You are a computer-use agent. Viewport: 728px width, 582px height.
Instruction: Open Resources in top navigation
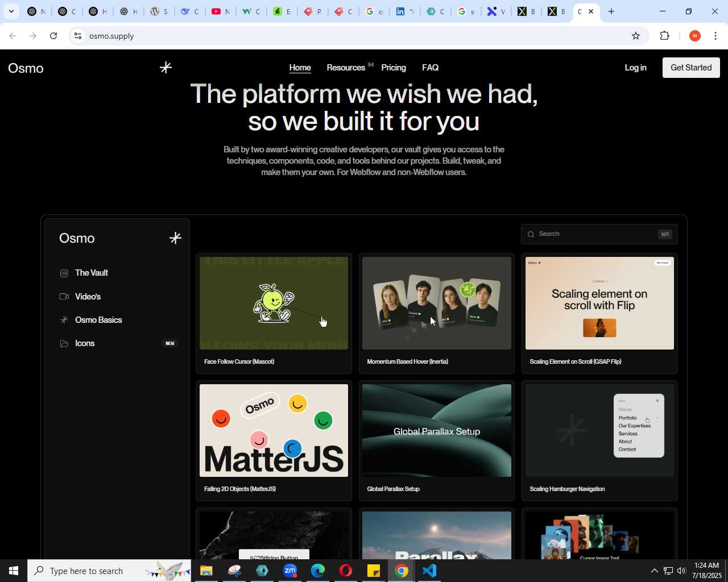pyautogui.click(x=346, y=68)
